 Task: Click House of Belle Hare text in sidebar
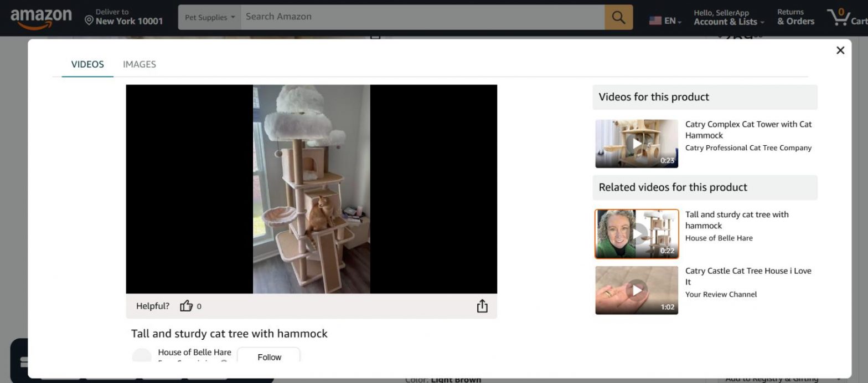(719, 238)
